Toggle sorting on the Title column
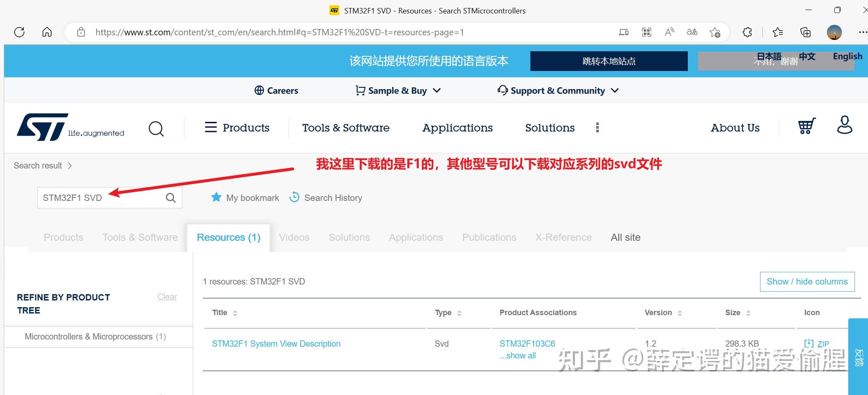Viewport: 868px width, 395px height. 235,313
